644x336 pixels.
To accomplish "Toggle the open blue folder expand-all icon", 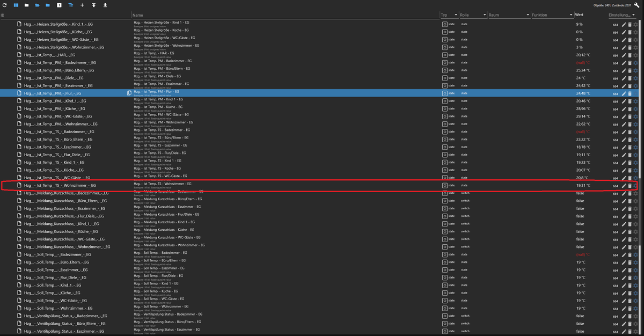I will (37, 5).
